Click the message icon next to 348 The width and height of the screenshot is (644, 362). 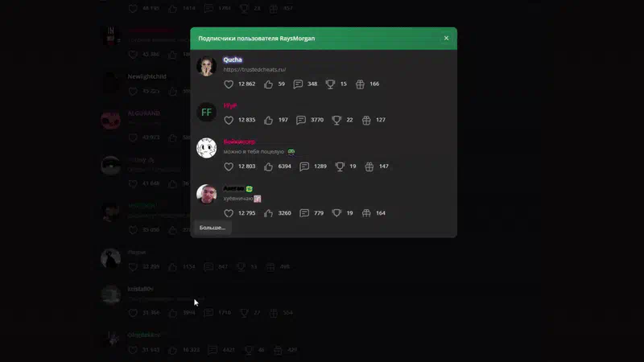pyautogui.click(x=298, y=84)
